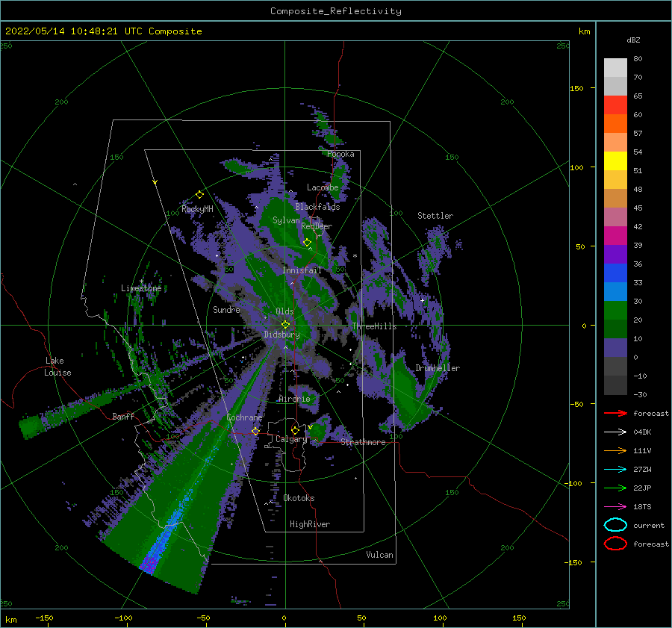Click the km unit label at top right
The width and height of the screenshot is (672, 628).
click(x=584, y=31)
